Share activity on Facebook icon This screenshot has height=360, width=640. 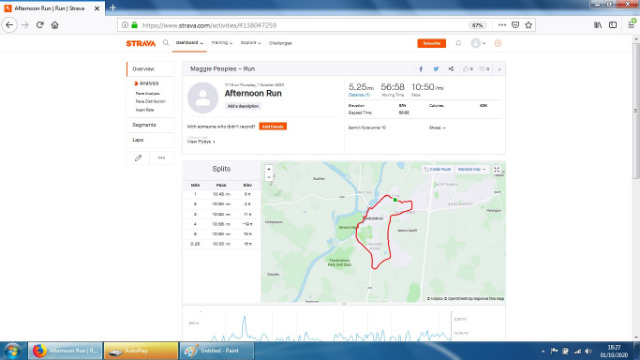(421, 69)
